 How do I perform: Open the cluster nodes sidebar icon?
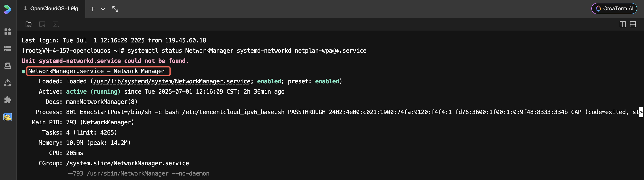coord(8,83)
